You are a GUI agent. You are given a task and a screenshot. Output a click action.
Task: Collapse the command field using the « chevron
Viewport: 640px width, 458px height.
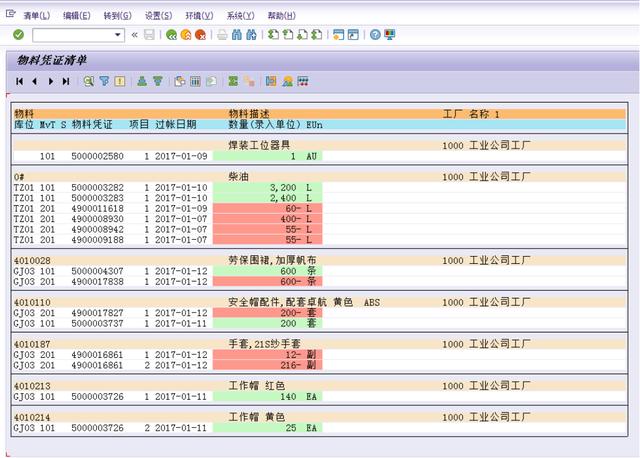[134, 35]
